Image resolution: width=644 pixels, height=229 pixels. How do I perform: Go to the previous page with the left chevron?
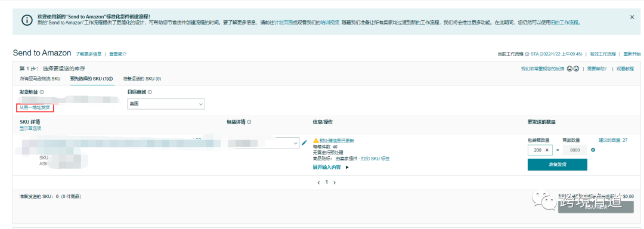(x=318, y=182)
